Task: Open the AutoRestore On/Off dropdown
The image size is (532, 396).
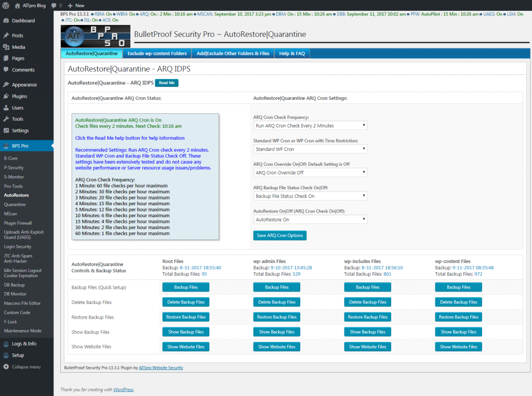Action: tap(310, 219)
